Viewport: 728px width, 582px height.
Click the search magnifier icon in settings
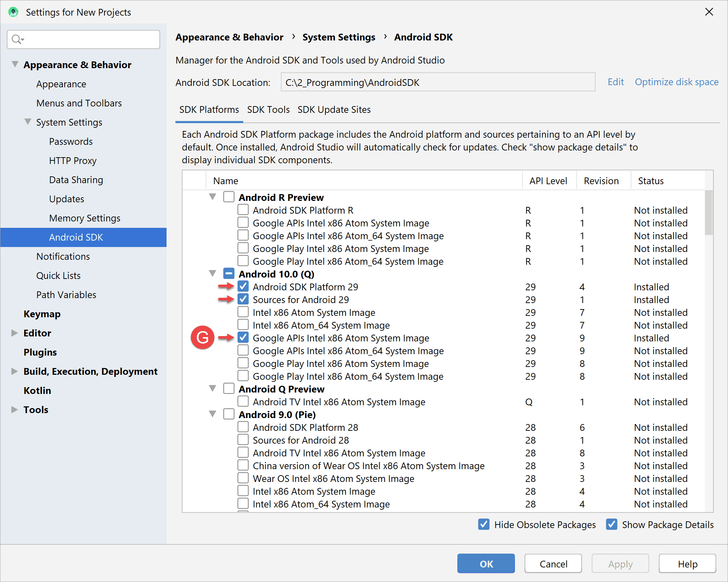click(17, 39)
